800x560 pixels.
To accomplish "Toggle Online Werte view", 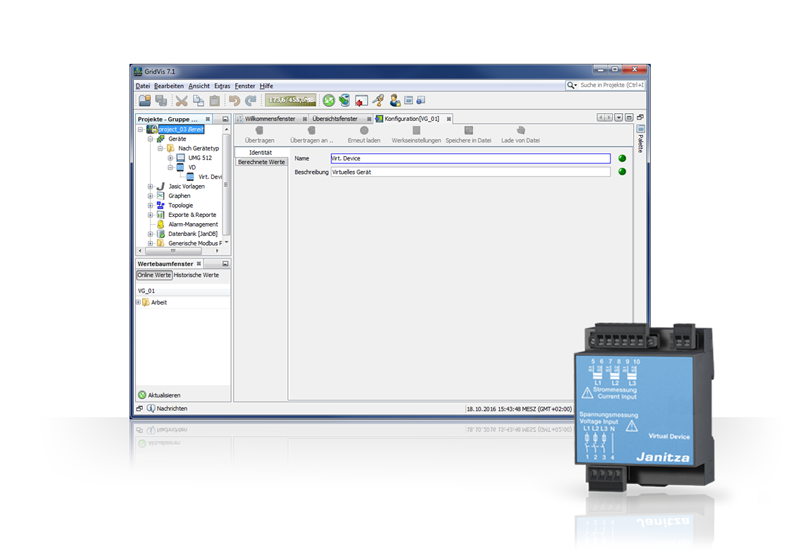I will [154, 275].
